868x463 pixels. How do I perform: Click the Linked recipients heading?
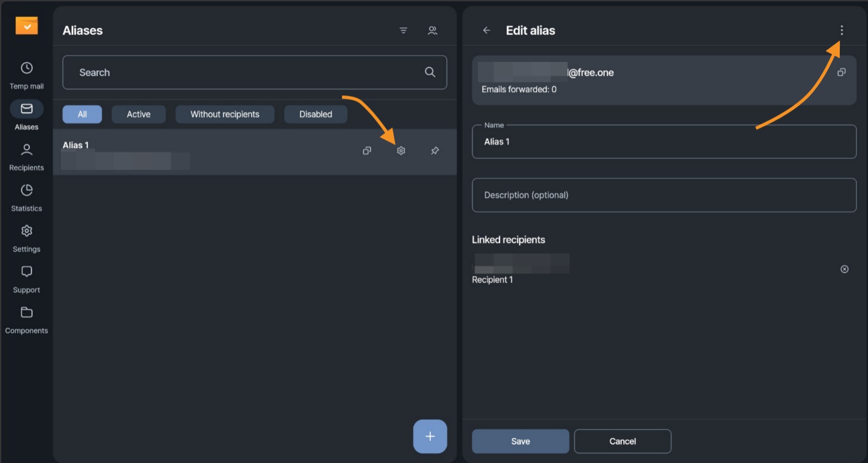tap(508, 240)
